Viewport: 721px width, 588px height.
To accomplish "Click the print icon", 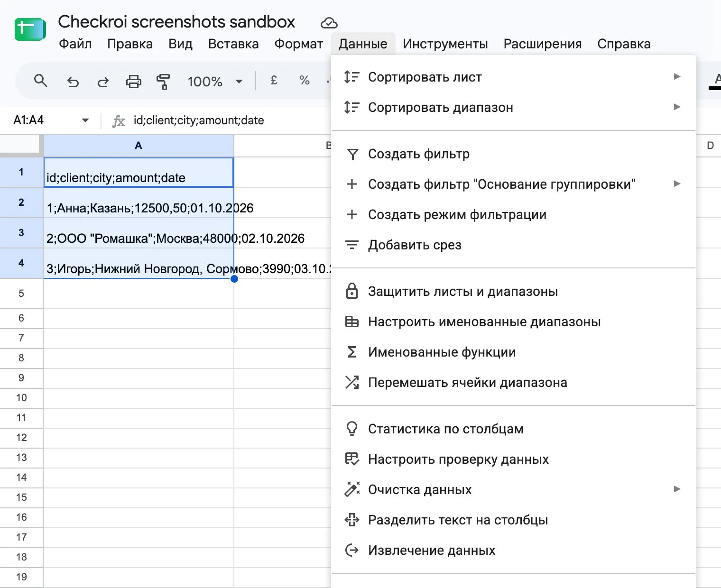I will coord(133,82).
